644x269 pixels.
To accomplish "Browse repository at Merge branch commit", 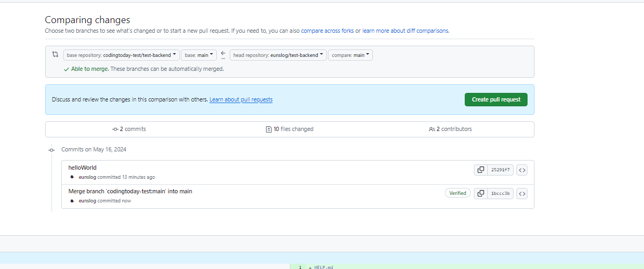I will (x=522, y=193).
